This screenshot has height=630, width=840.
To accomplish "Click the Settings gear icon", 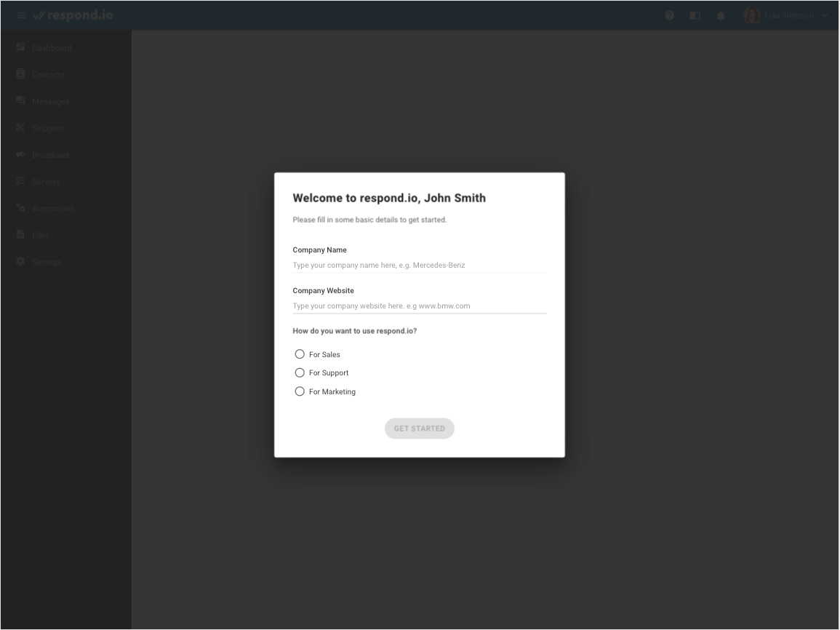I will tap(20, 261).
